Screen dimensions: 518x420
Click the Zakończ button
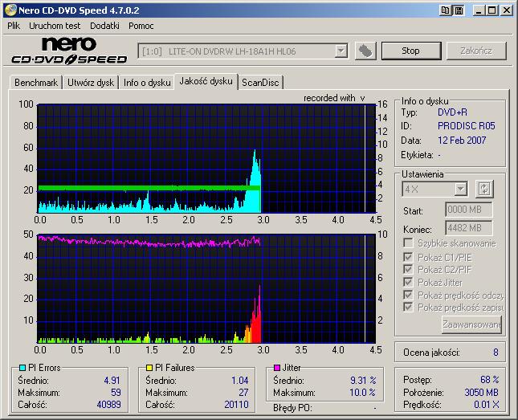pyautogui.click(x=476, y=51)
